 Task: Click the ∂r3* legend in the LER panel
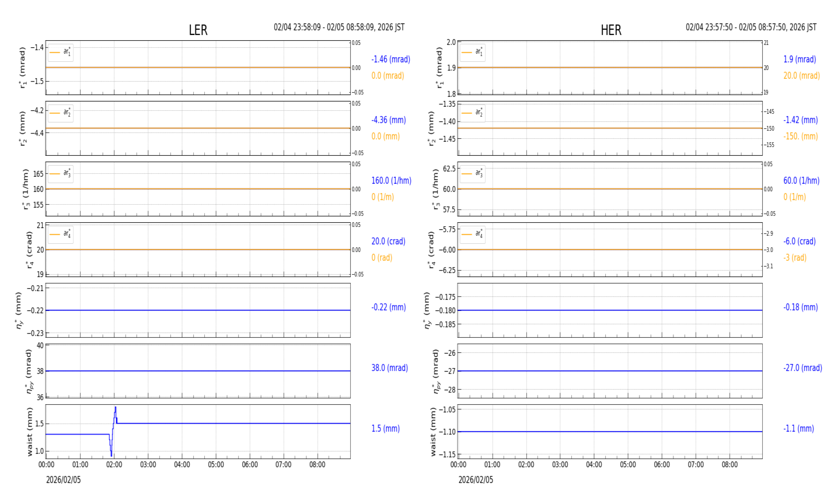pos(61,174)
